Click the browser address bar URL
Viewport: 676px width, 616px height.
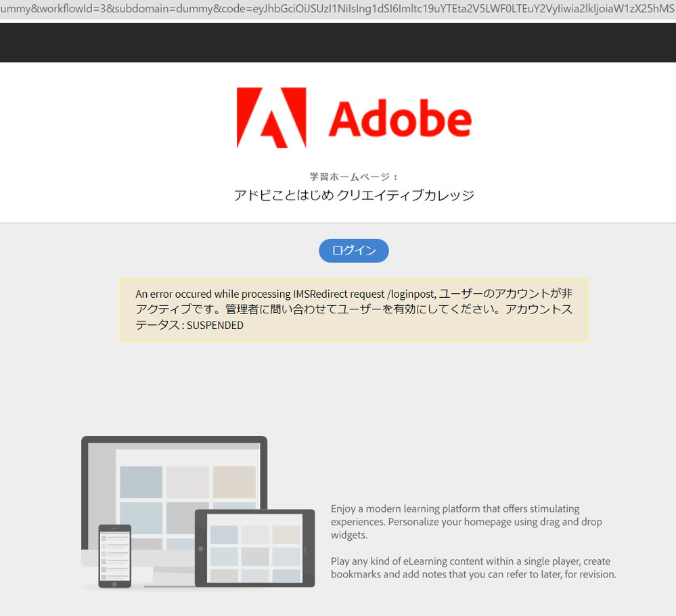[338, 9]
